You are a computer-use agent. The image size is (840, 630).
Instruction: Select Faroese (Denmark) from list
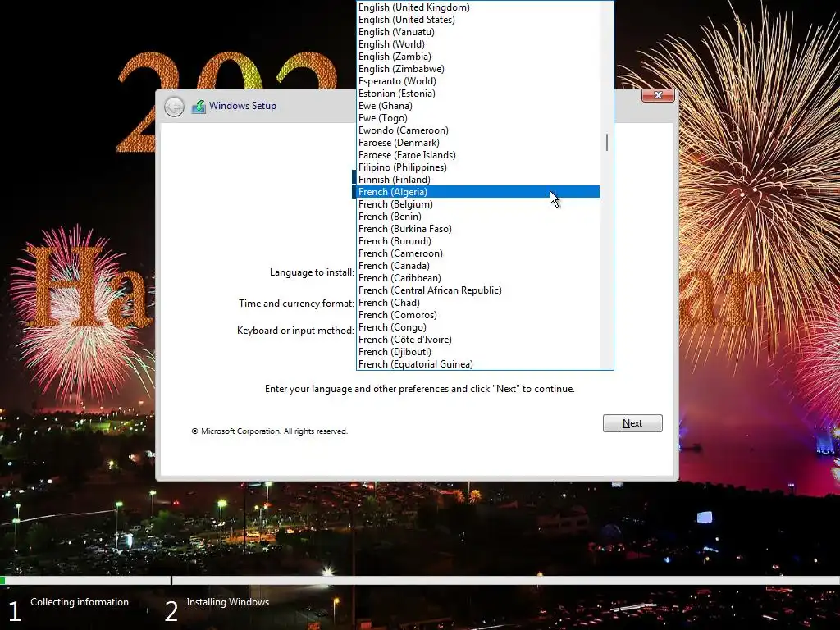pos(478,143)
